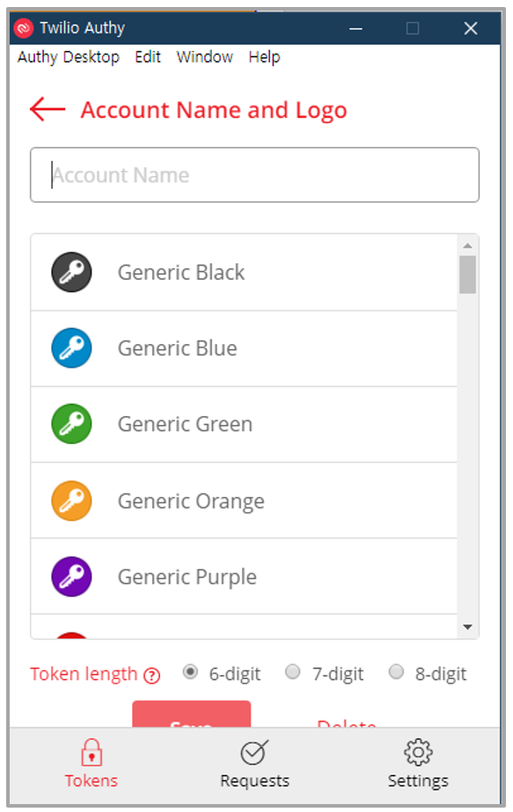Image resolution: width=513 pixels, height=812 pixels.
Task: Select the 8-digit token length option
Action: click(396, 671)
